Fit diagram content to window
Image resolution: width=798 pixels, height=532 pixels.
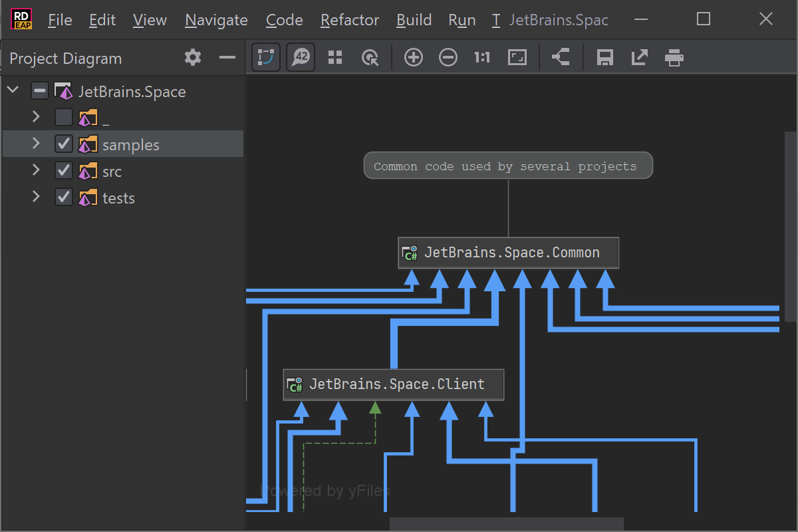(517, 58)
